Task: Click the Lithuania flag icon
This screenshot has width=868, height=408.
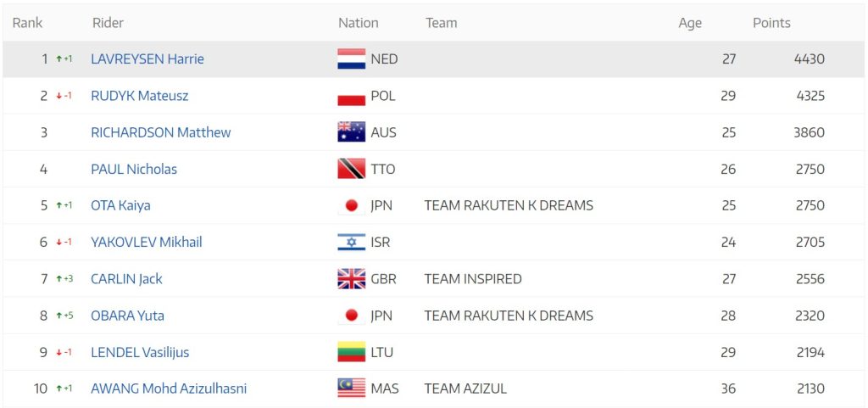Action: click(352, 352)
